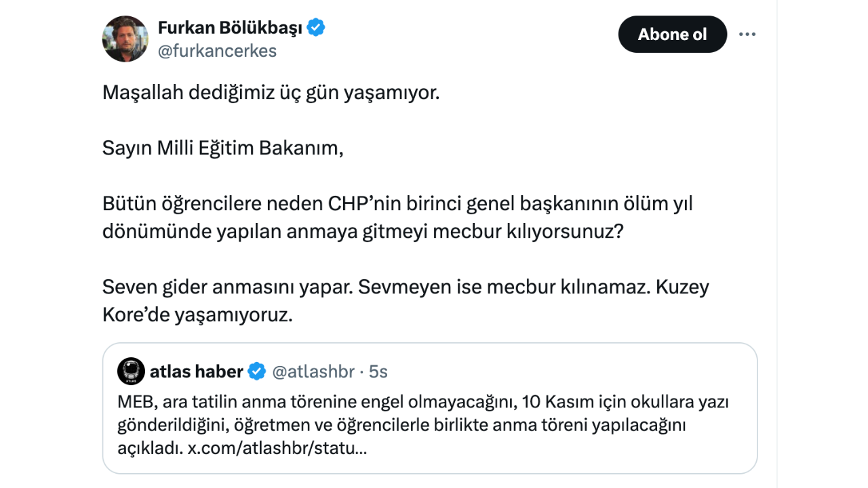Open Furkan Bölükbaşı's profile avatar
Image resolution: width=868 pixels, height=488 pixels.
[x=125, y=39]
